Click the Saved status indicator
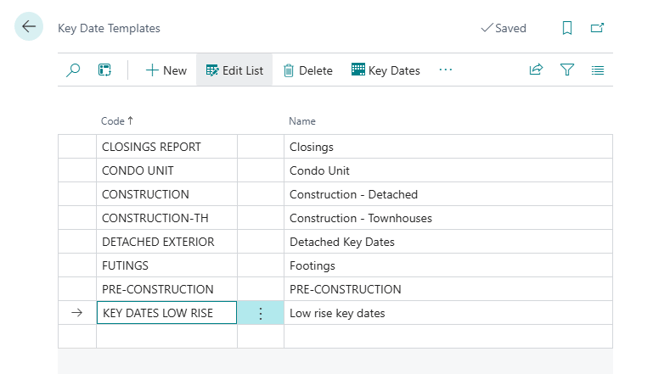Image resolution: width=670 pixels, height=374 pixels. [x=503, y=28]
